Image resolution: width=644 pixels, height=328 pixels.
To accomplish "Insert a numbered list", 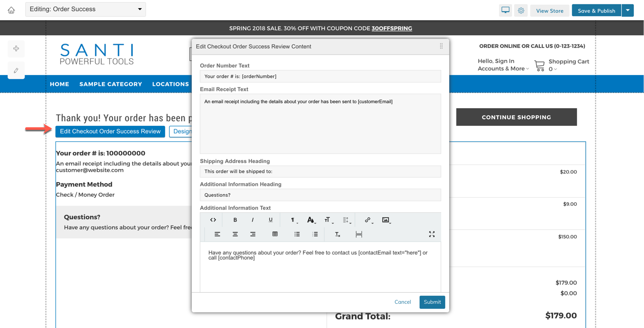I will [315, 234].
